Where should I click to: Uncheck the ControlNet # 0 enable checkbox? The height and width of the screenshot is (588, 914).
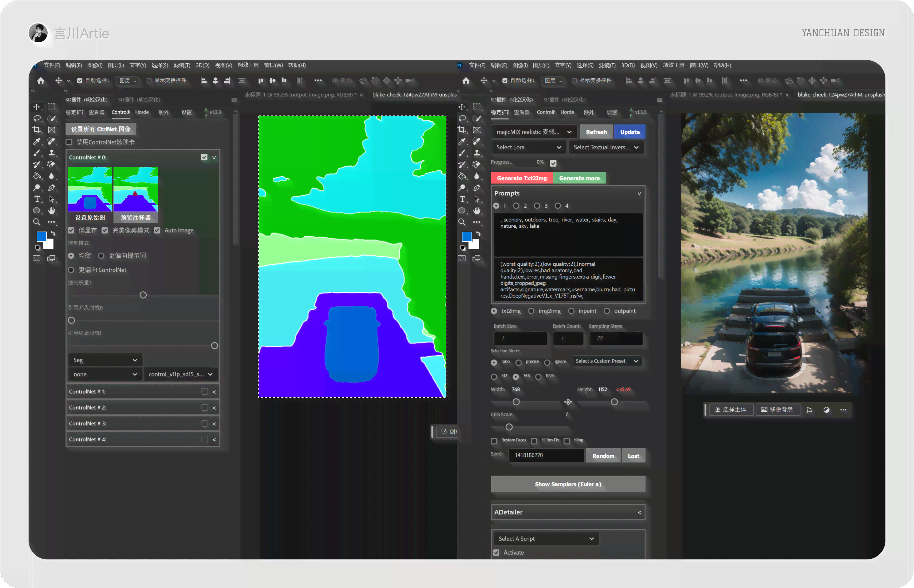click(204, 157)
